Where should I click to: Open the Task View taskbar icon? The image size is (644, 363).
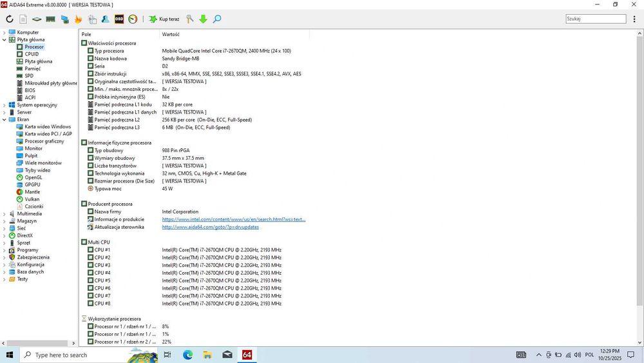[167, 355]
